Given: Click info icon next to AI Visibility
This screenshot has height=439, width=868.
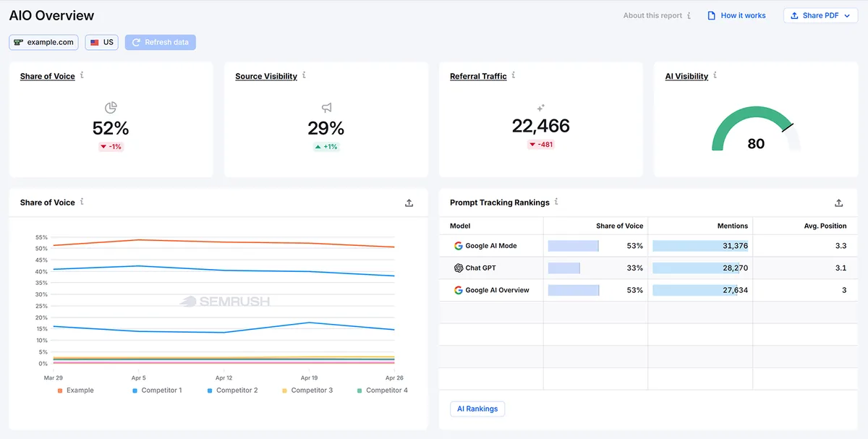Looking at the screenshot, I should pyautogui.click(x=715, y=75).
